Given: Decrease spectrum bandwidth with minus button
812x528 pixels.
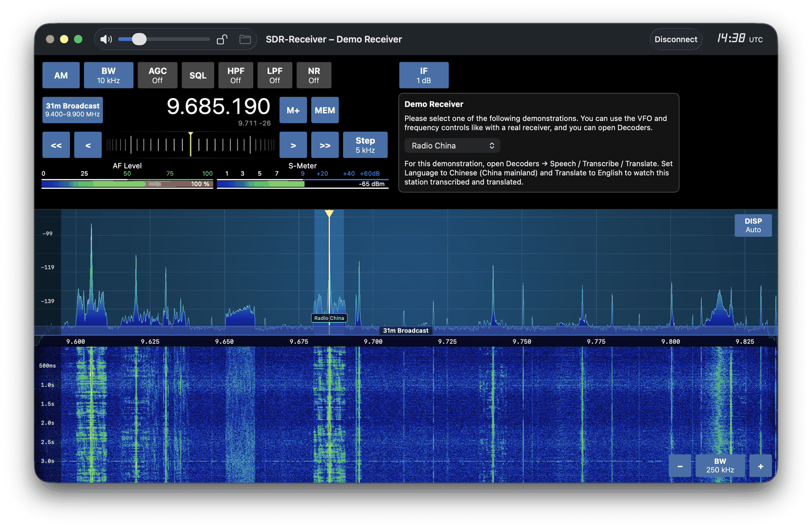Looking at the screenshot, I should pyautogui.click(x=680, y=466).
